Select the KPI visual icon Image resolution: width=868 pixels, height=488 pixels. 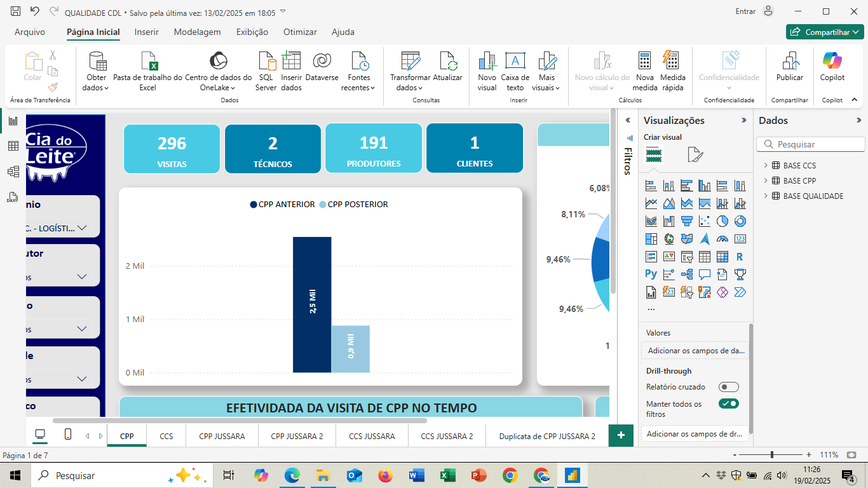coord(668,257)
